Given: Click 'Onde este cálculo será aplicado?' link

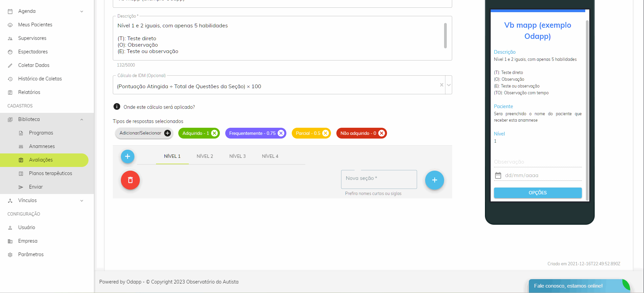Looking at the screenshot, I should 159,107.
